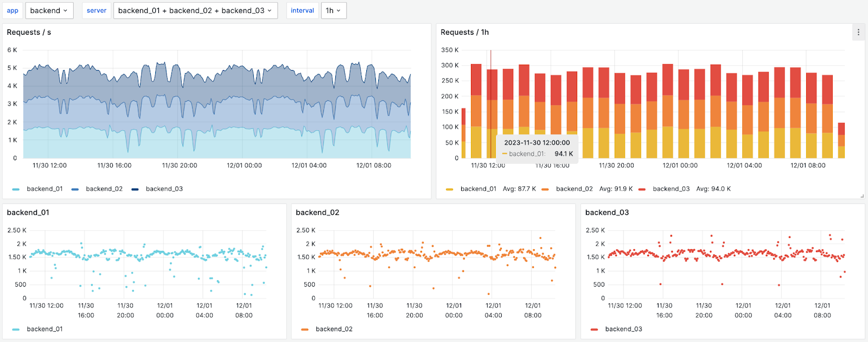Open the backend_03 panel title menu

tap(607, 212)
